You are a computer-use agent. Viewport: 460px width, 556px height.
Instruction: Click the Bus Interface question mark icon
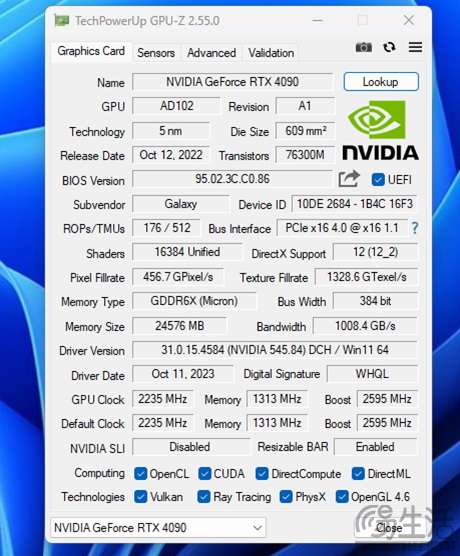click(415, 228)
